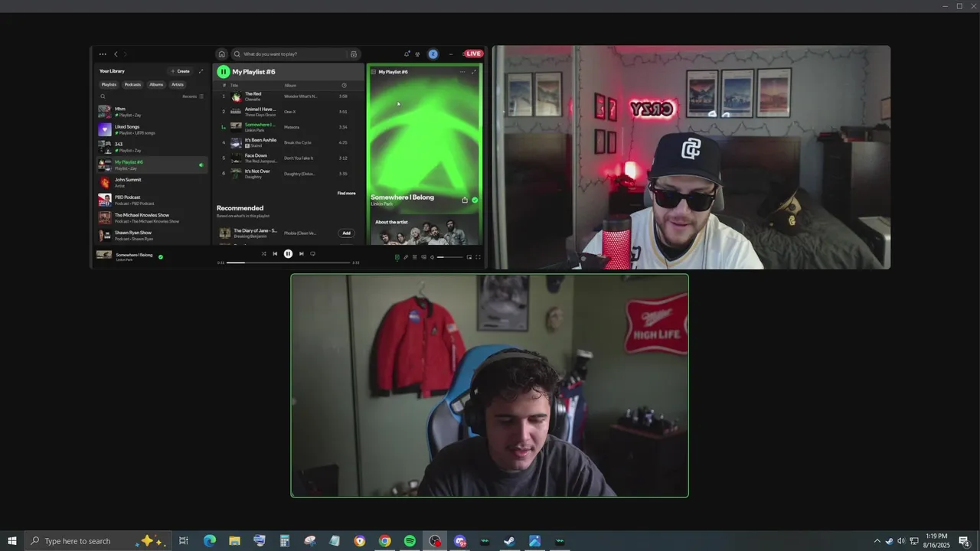This screenshot has height=551, width=980.
Task: Click the Spotify volume slider
Action: point(449,257)
